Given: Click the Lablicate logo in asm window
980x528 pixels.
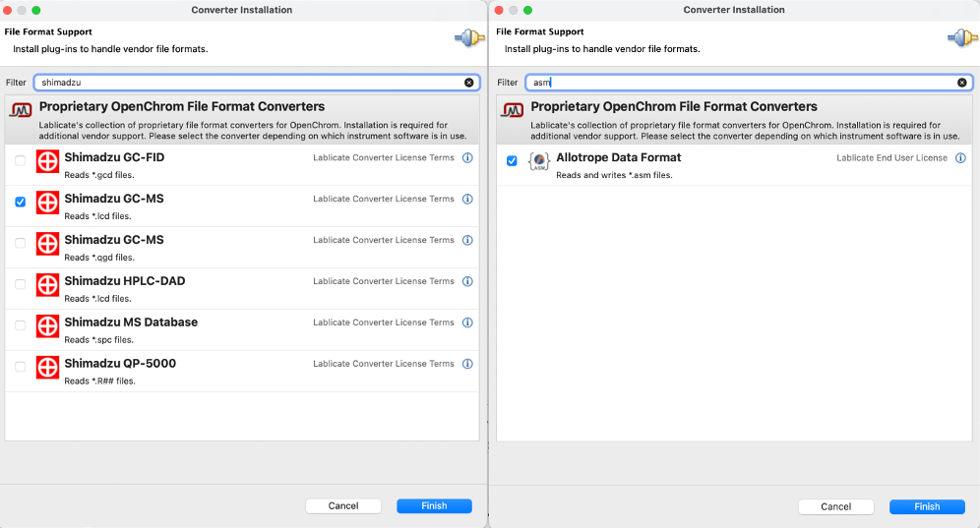Looking at the screenshot, I should coord(513,110).
